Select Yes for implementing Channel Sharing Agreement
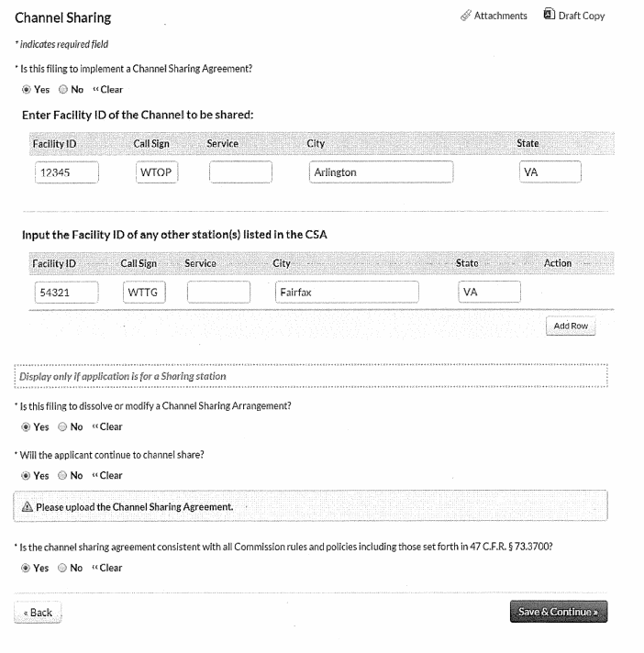 point(25,90)
